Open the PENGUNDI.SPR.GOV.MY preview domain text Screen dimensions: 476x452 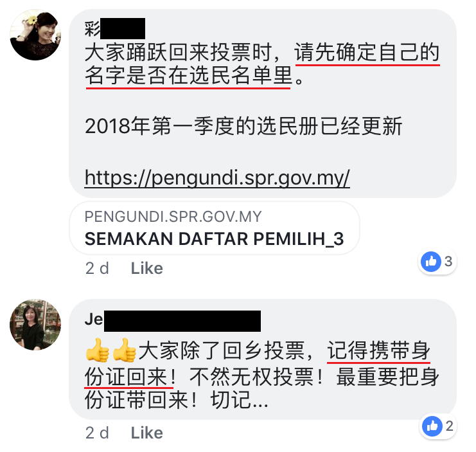173,217
